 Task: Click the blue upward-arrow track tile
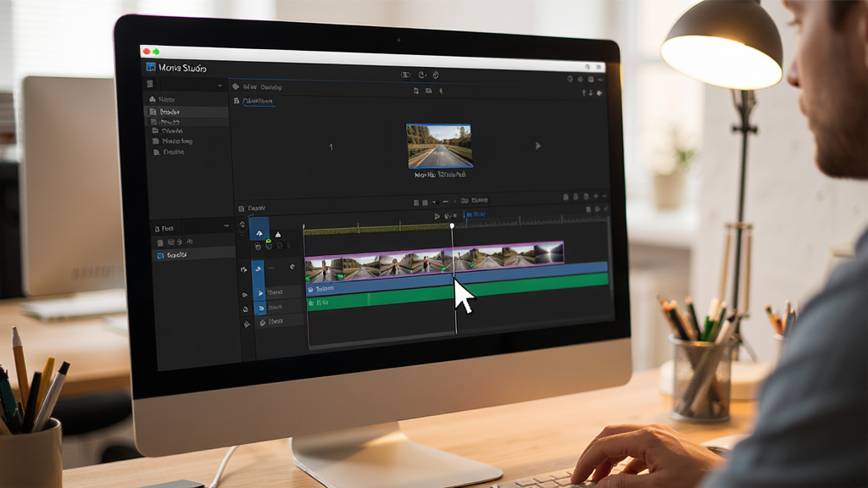[259, 229]
